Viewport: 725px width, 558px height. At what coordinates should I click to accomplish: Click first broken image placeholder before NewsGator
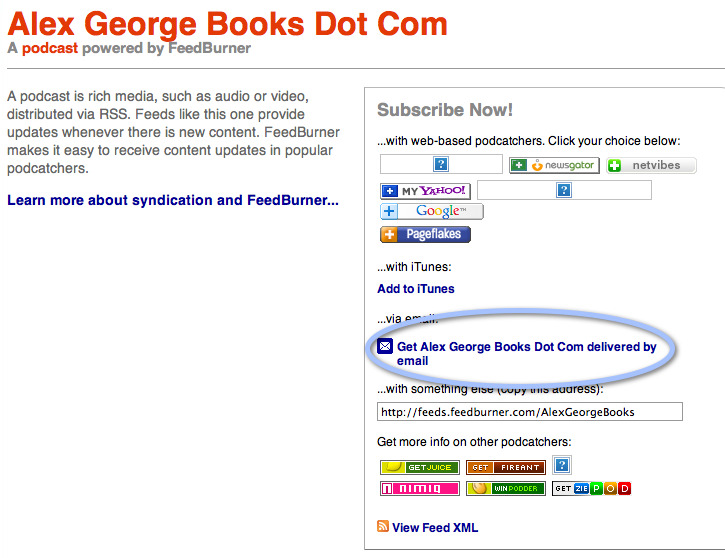[441, 165]
